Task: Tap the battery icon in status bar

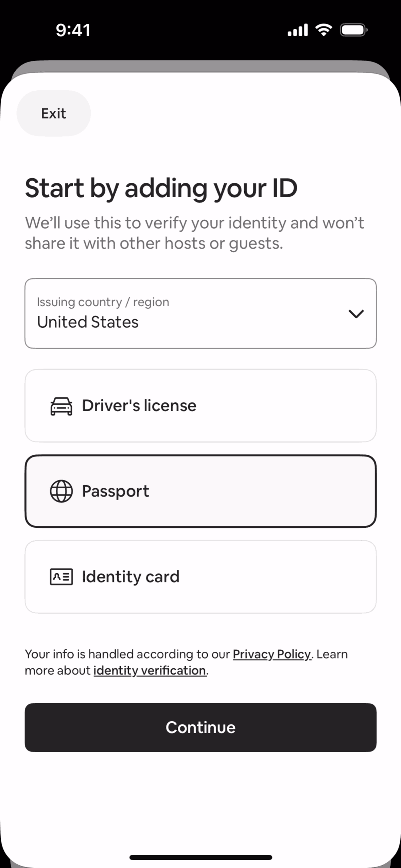Action: [x=354, y=30]
